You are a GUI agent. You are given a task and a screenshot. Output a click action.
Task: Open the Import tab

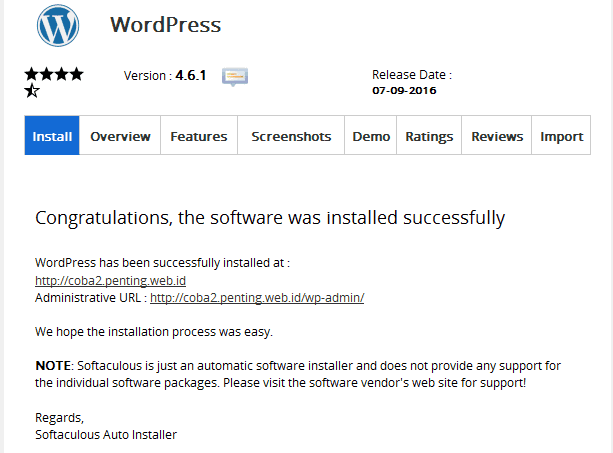click(x=561, y=135)
